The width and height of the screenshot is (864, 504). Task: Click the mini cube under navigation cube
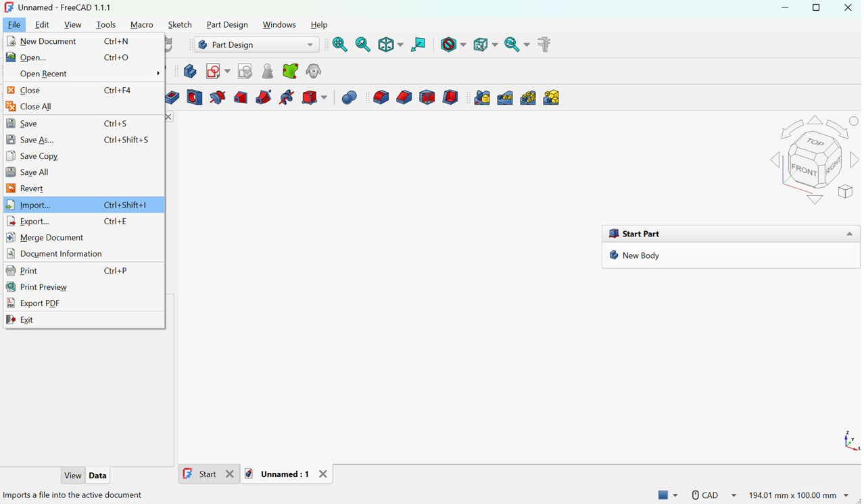pyautogui.click(x=845, y=192)
